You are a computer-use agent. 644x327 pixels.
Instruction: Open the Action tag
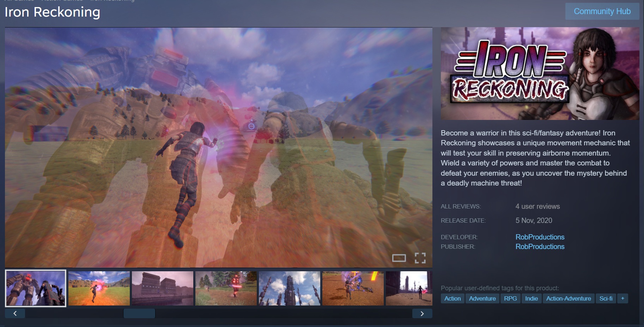452,298
